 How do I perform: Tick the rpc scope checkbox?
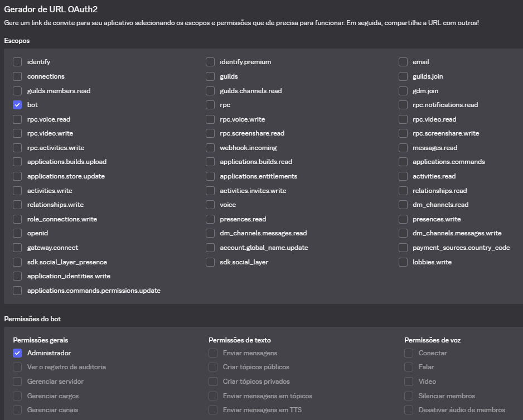[x=210, y=105]
